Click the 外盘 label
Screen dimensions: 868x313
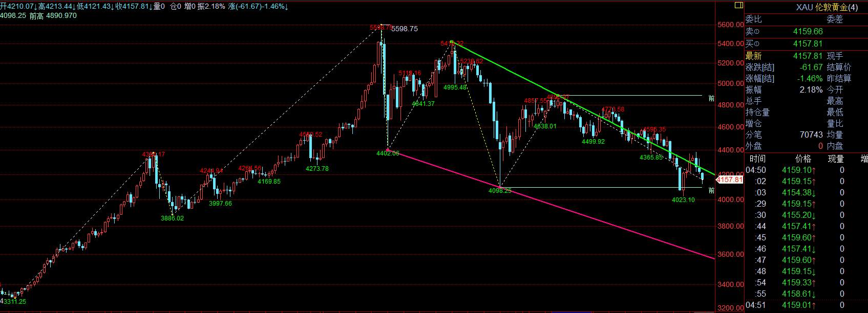click(x=753, y=146)
